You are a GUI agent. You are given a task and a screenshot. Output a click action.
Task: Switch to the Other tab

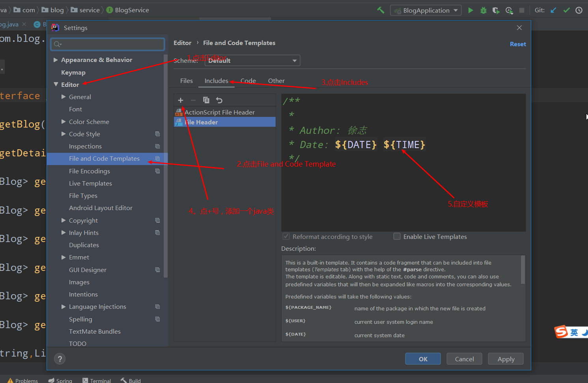click(x=276, y=81)
